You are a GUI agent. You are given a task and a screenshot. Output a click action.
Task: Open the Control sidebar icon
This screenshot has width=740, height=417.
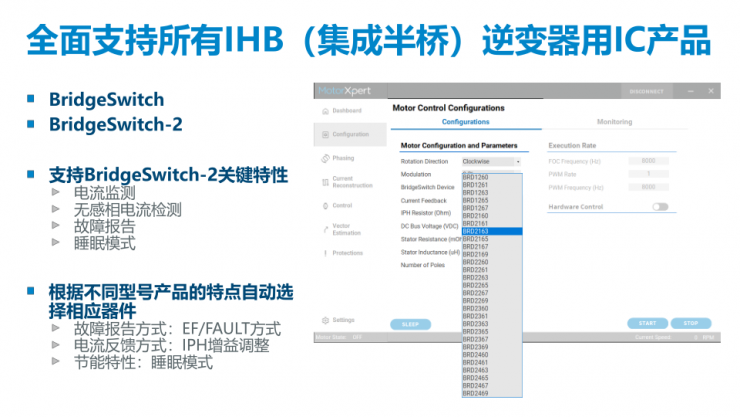click(x=324, y=206)
